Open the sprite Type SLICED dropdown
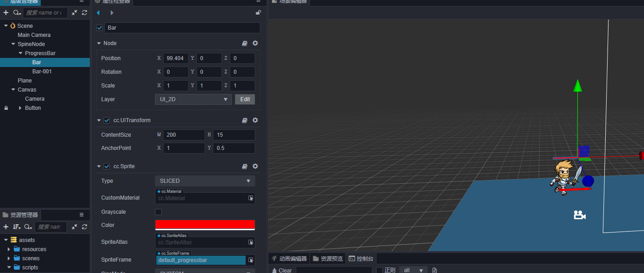 (x=205, y=181)
